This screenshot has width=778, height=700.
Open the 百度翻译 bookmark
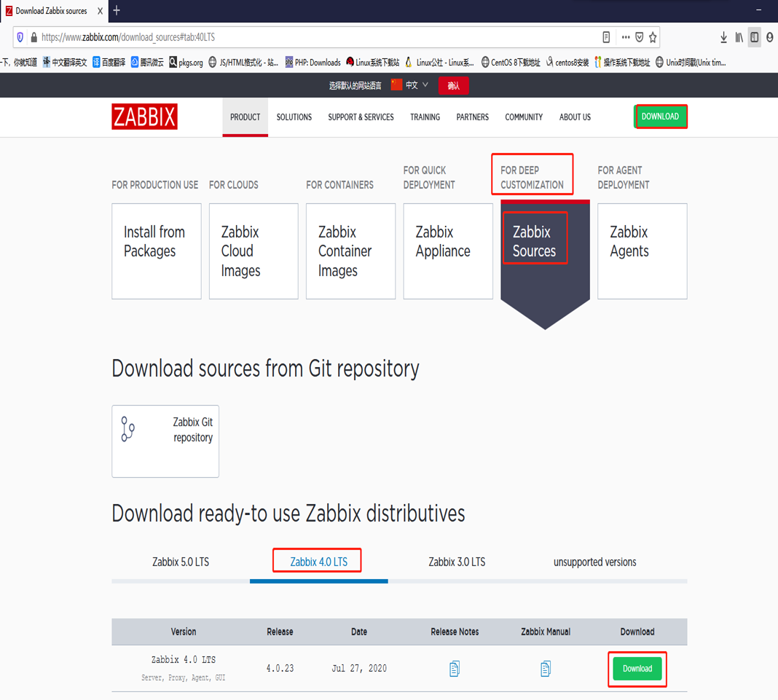coord(109,62)
